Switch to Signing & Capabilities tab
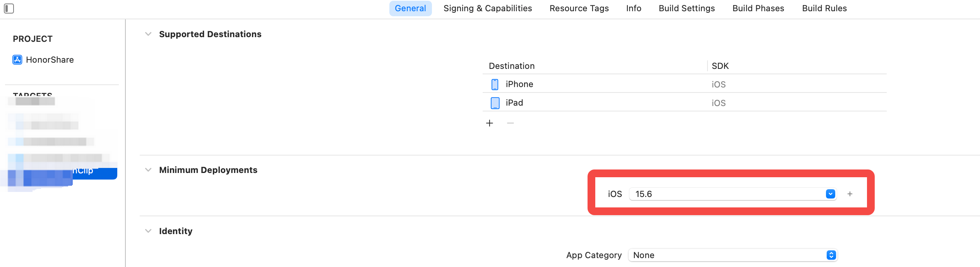980x267 pixels. (488, 8)
